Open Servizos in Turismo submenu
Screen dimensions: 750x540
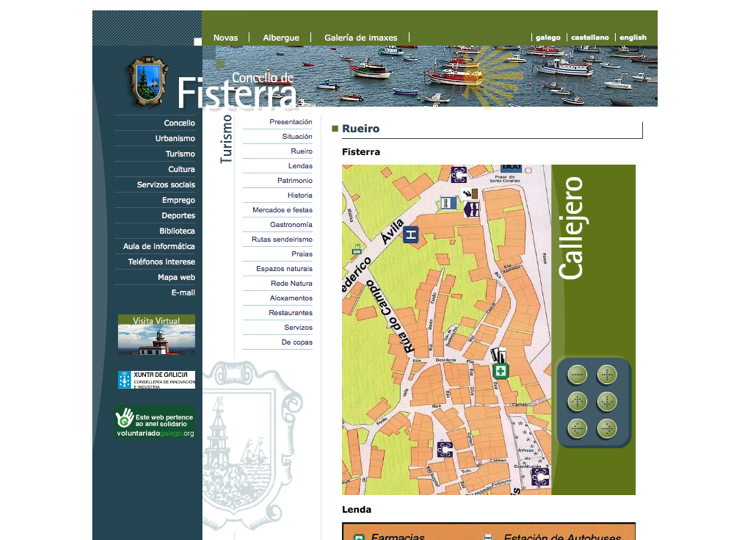[298, 328]
